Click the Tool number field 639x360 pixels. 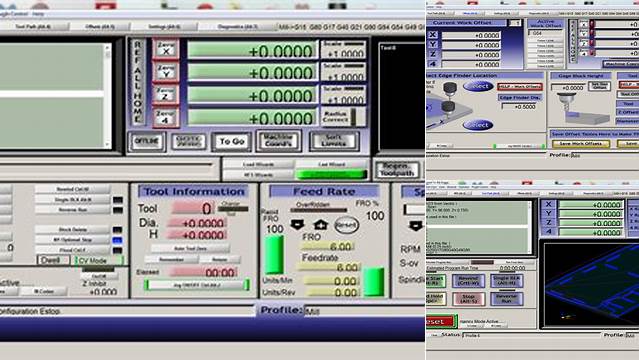point(193,208)
